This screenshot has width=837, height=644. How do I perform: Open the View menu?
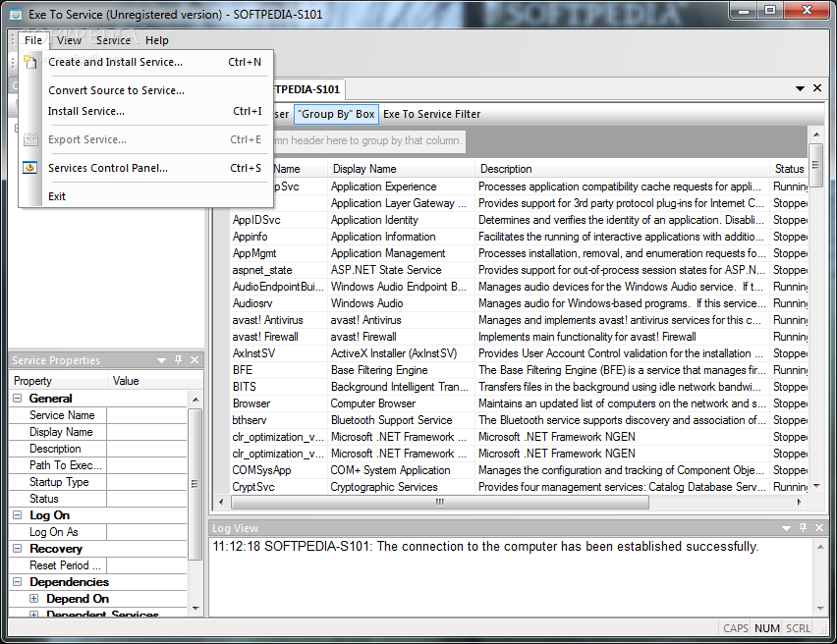tap(69, 40)
